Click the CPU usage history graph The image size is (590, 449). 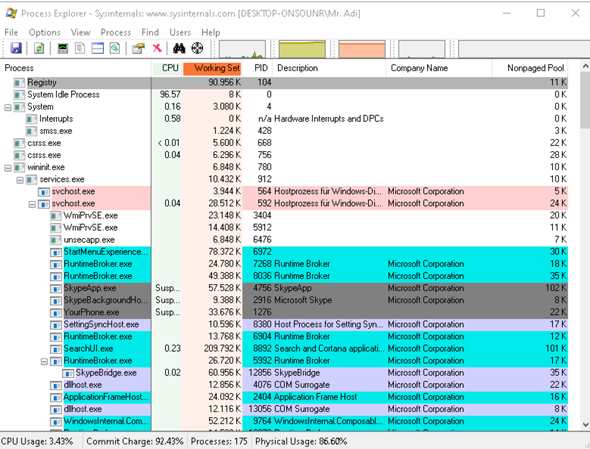[242, 49]
